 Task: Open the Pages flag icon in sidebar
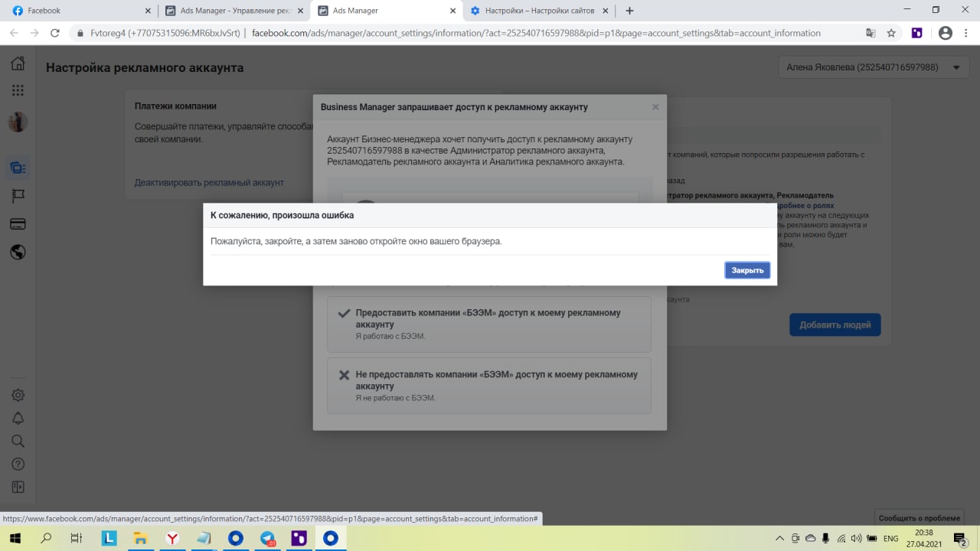tap(18, 196)
